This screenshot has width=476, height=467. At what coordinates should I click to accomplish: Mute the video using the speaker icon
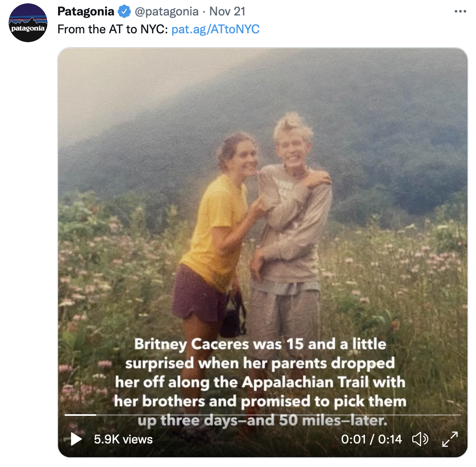click(x=420, y=439)
